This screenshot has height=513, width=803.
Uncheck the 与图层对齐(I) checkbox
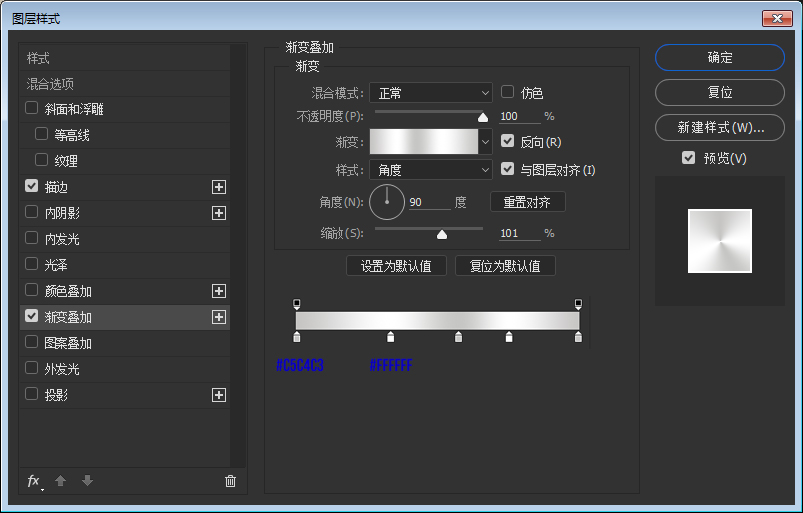(508, 168)
